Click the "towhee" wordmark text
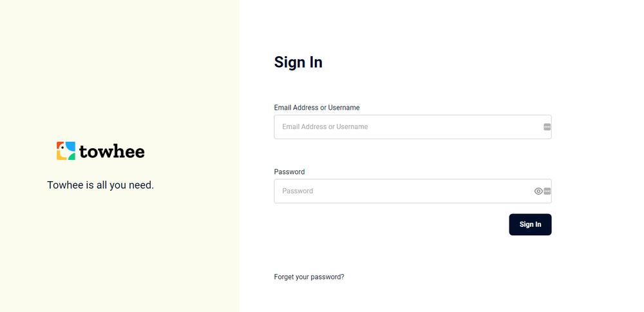 112,152
